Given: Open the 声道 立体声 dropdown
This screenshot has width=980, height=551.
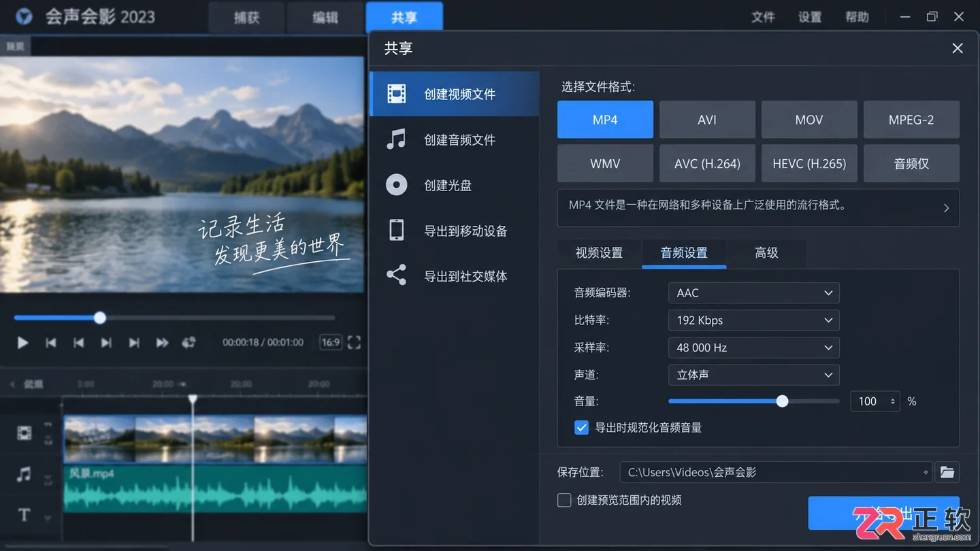Looking at the screenshot, I should tap(754, 374).
